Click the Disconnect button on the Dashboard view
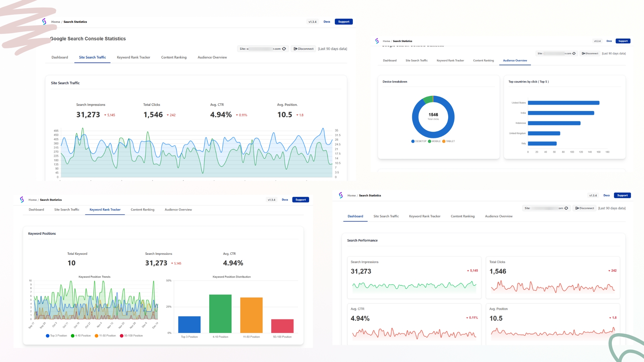 (584, 208)
